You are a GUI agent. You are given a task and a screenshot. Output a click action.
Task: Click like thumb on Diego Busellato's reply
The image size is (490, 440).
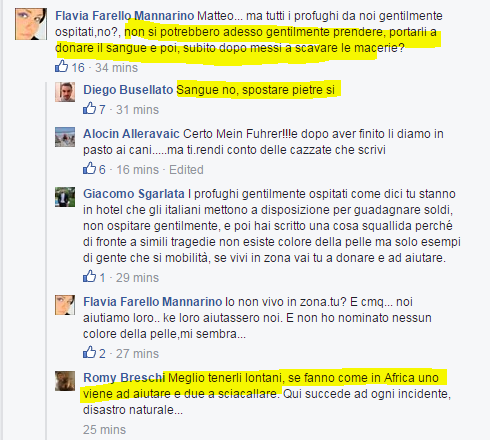pos(89,108)
